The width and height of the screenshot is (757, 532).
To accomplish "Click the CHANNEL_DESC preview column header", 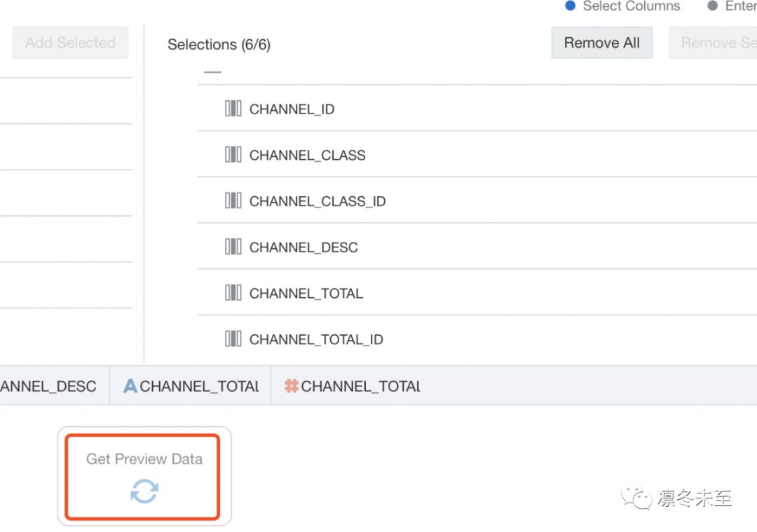I will 49,386.
